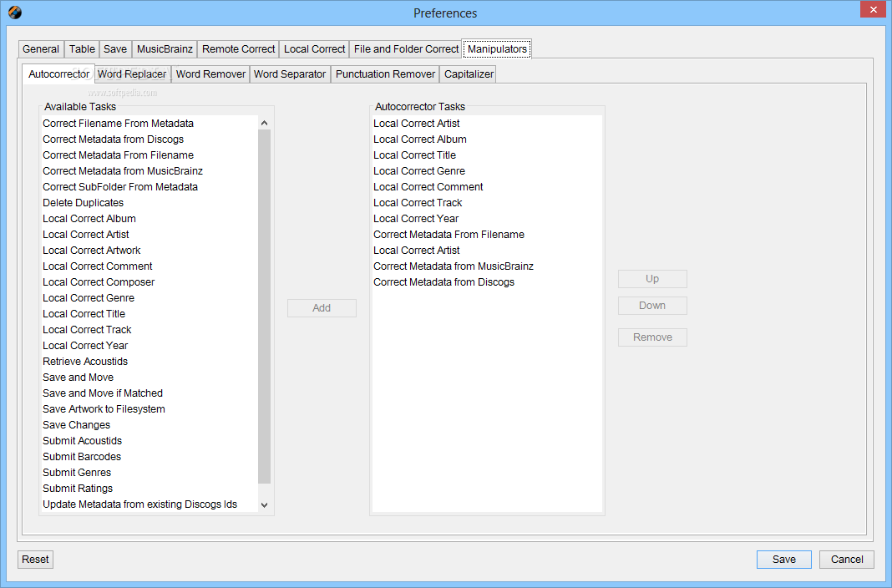Click the Remove button
892x588 pixels.
point(652,337)
